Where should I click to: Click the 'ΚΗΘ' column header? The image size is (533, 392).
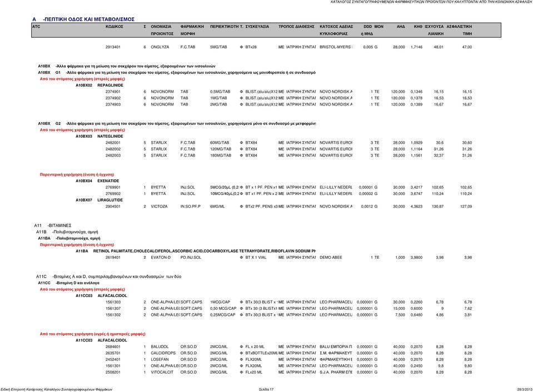tap(418, 27)
